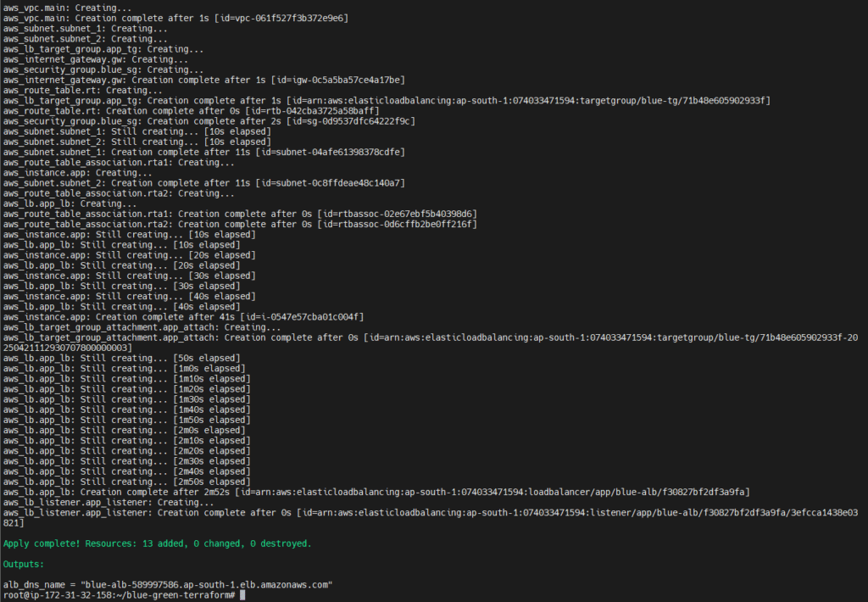Click the 'aws_route_table.rt: Creating...' line

point(83,91)
